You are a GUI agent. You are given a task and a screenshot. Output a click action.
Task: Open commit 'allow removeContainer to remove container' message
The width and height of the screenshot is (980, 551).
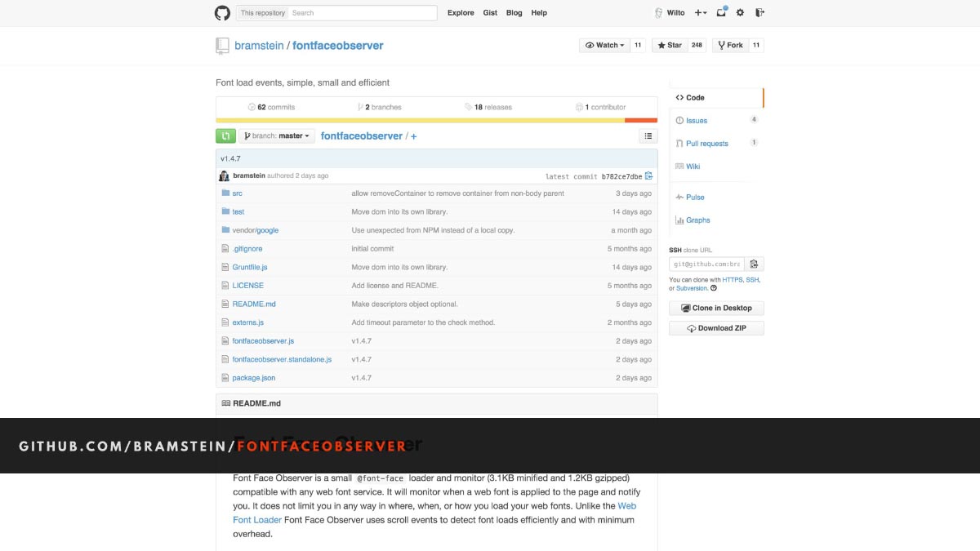tap(458, 193)
